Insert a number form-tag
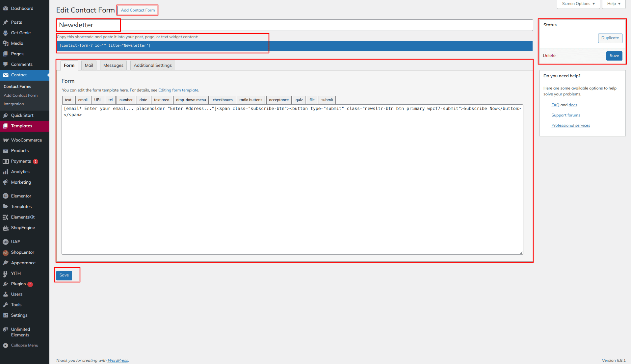 [x=126, y=100]
